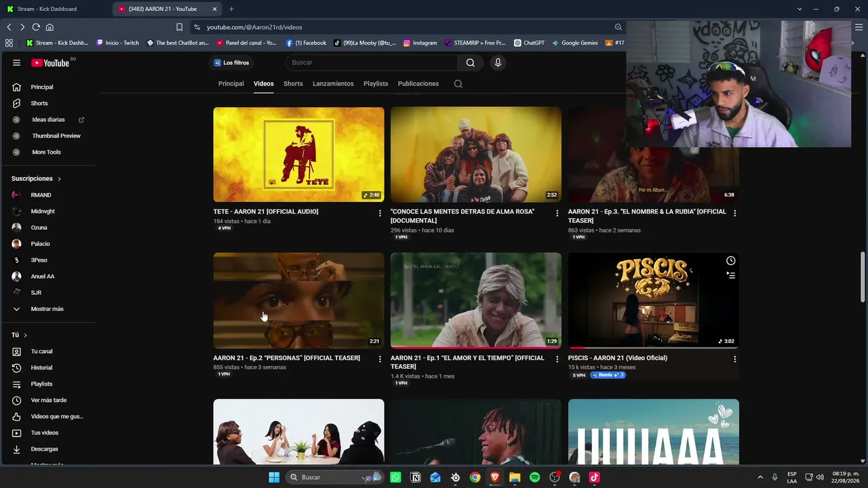Open the taskbar volume control
The height and width of the screenshot is (488, 868).
(x=820, y=477)
